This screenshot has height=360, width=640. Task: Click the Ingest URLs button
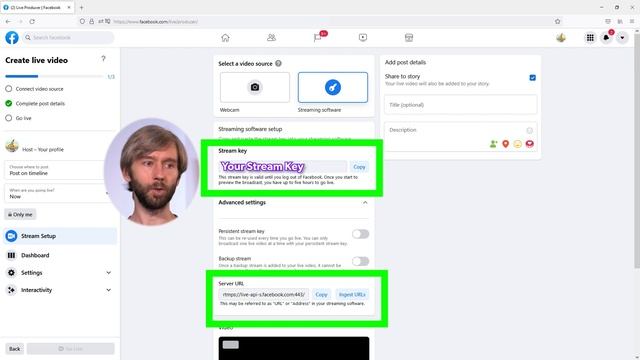pyautogui.click(x=352, y=294)
